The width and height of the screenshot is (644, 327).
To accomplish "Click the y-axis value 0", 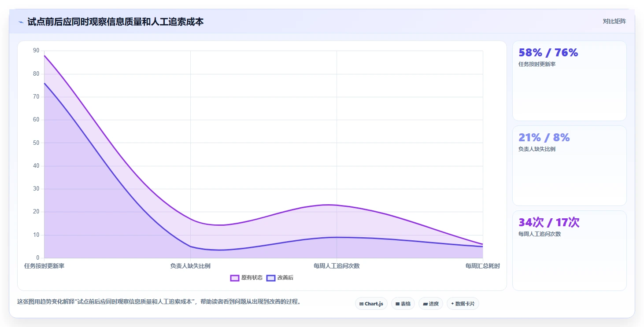I will point(37,258).
